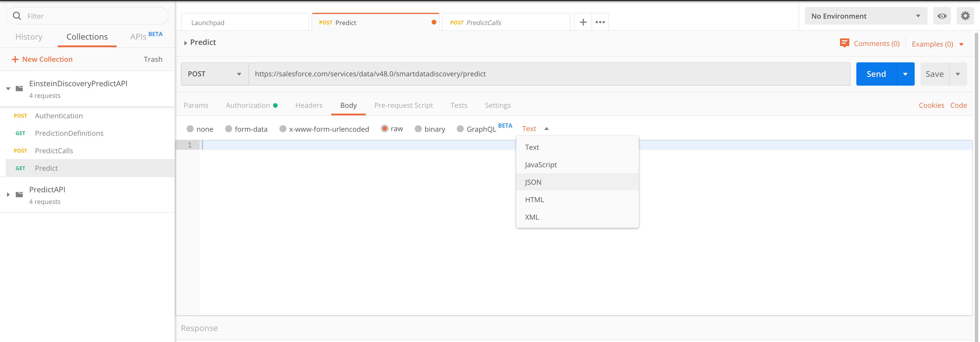The height and width of the screenshot is (342, 980).
Task: Open manage environments gear icon
Action: pos(965,16)
